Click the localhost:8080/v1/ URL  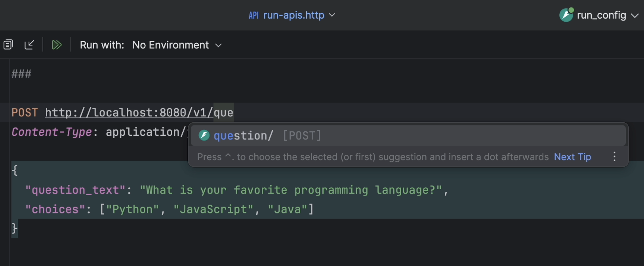(129, 113)
